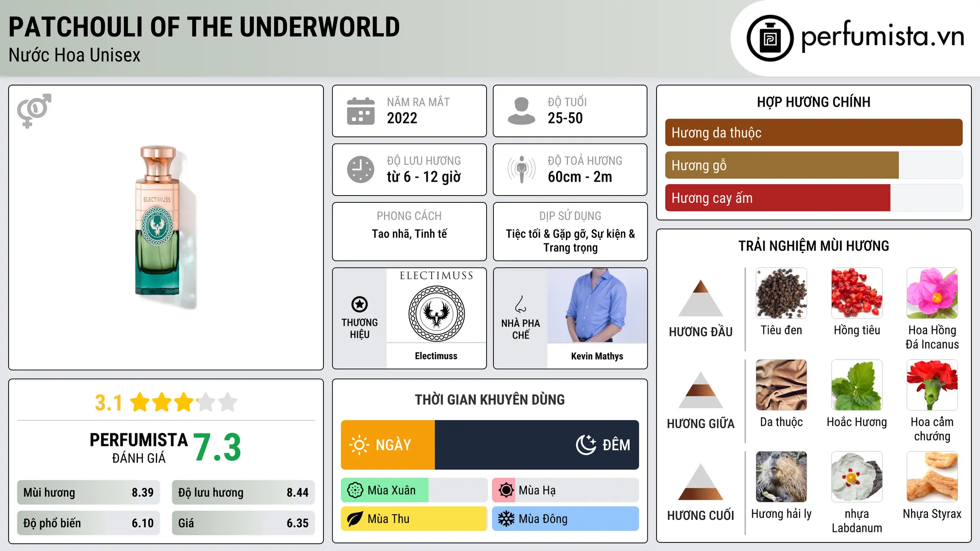Open the Hồng tiêu note image

click(857, 293)
